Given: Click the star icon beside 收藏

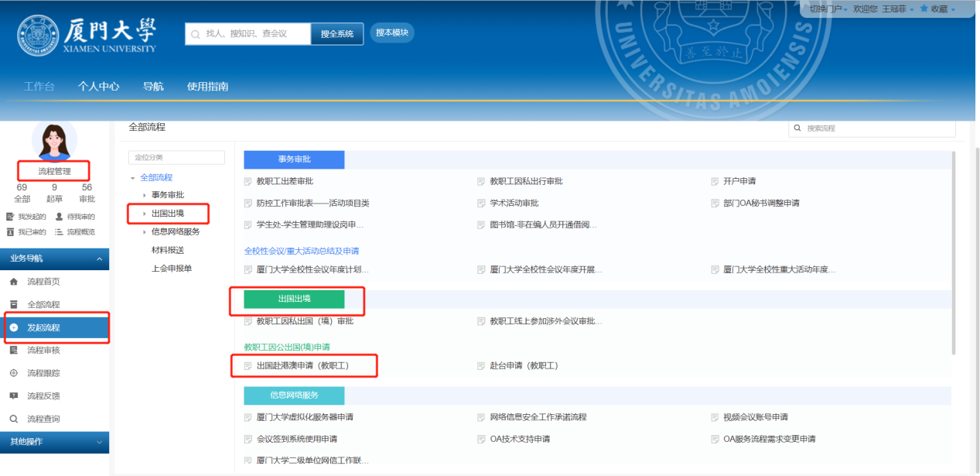Looking at the screenshot, I should click(x=924, y=9).
